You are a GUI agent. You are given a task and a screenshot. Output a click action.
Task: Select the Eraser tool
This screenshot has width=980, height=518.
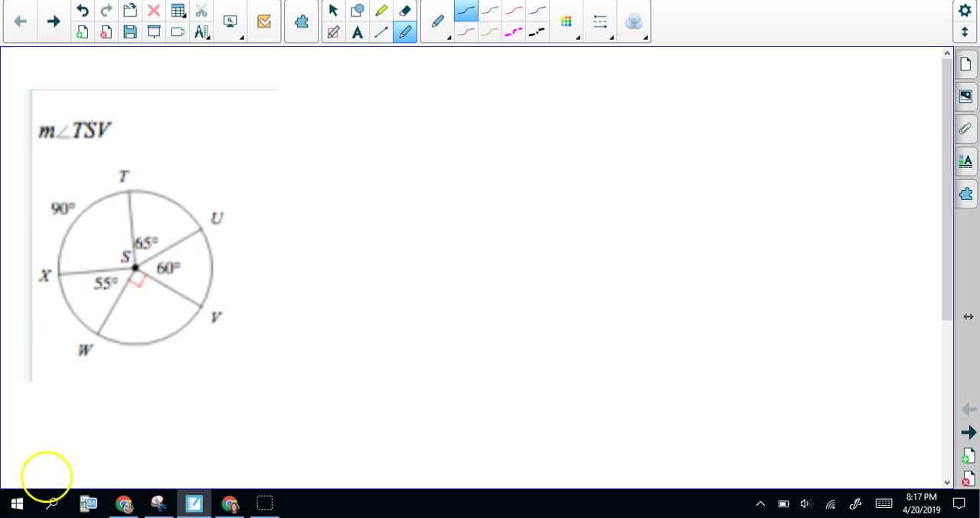(x=405, y=11)
